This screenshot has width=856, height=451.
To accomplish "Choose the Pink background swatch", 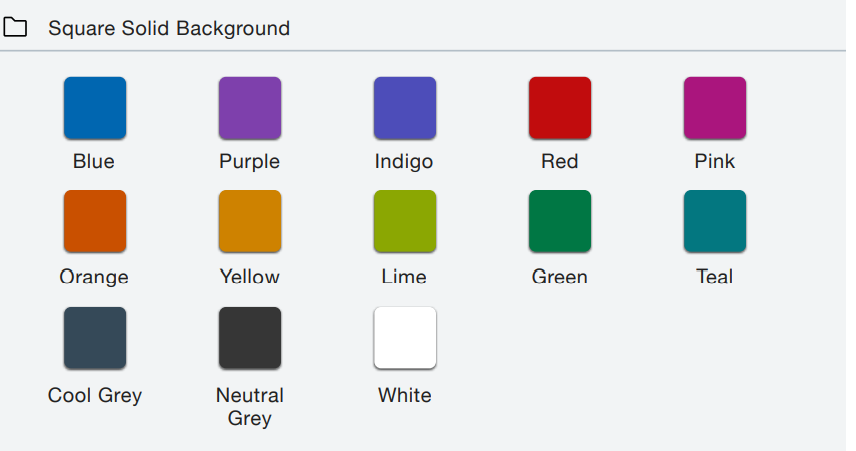I will pos(715,108).
